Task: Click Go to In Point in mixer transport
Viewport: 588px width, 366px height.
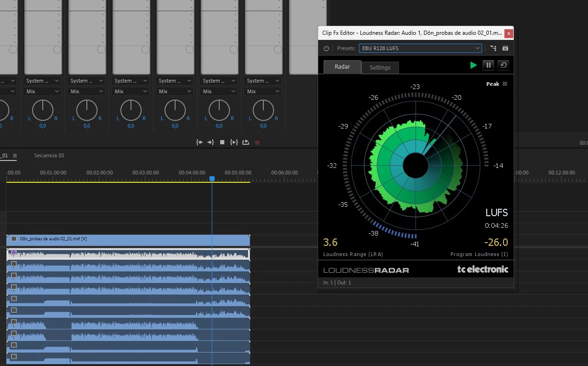Action: [199, 142]
